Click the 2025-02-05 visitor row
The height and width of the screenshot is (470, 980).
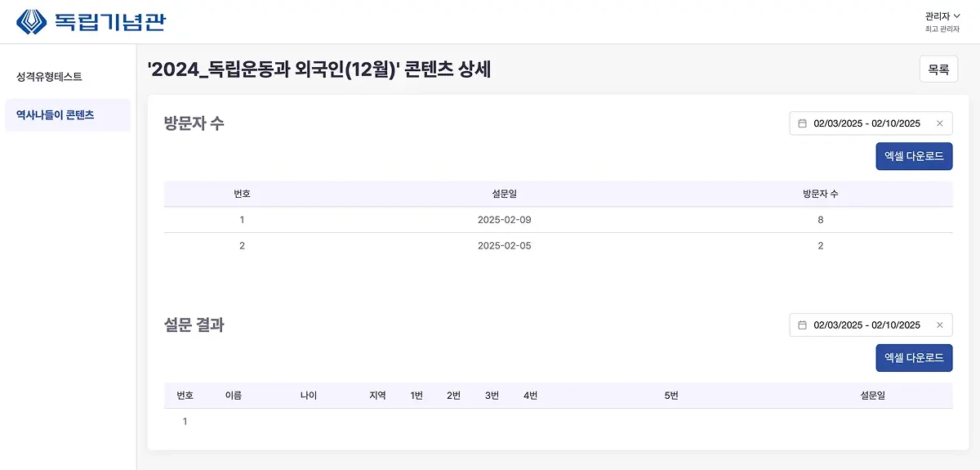[504, 245]
